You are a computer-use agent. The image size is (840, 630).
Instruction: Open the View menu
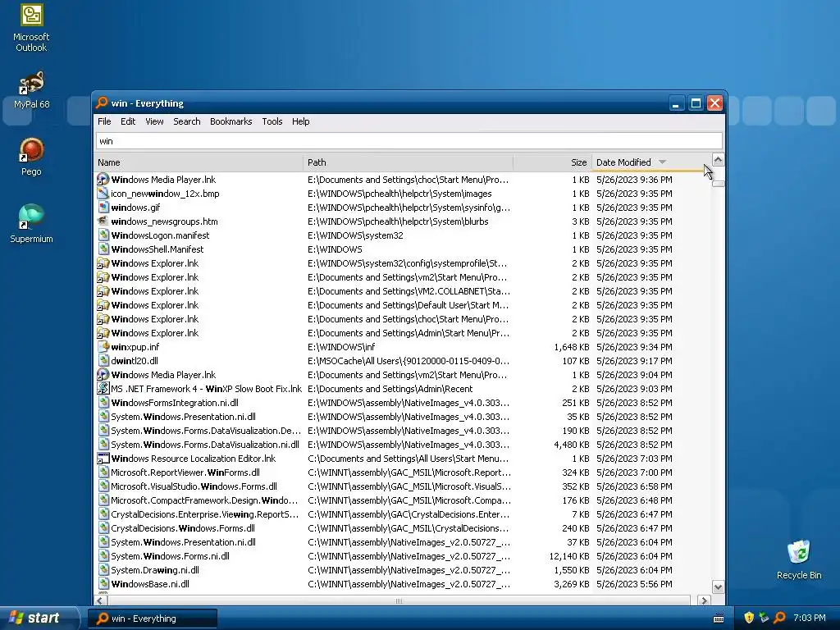[x=154, y=121]
